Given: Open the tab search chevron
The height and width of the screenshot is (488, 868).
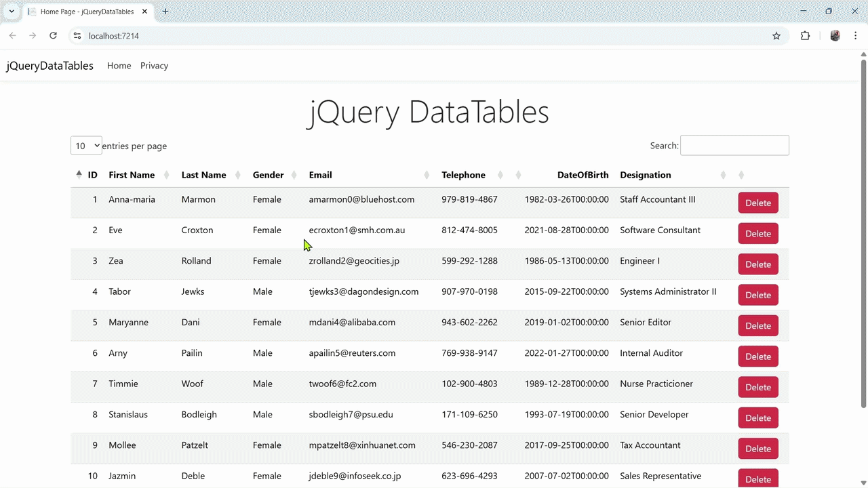Looking at the screenshot, I should (11, 12).
